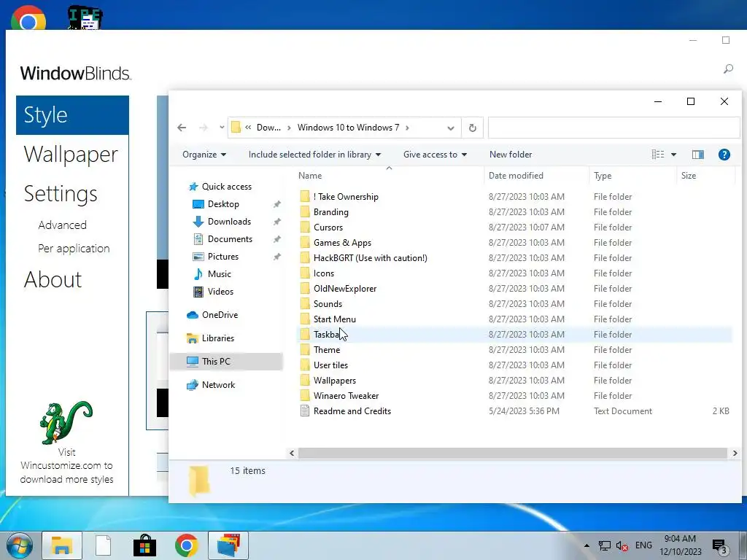The image size is (747, 560).
Task: Open Settings section in WindowBlinds
Action: (61, 194)
